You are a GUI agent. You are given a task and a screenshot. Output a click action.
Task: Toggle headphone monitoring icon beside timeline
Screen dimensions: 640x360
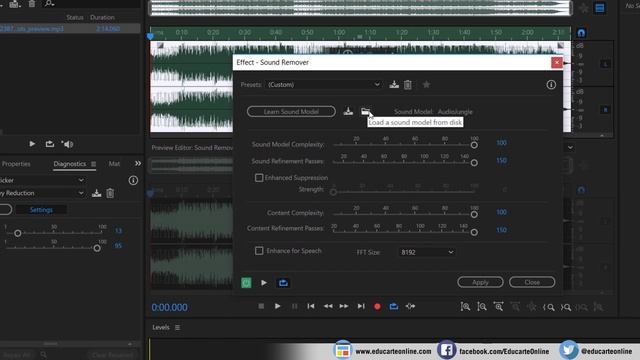point(581,33)
